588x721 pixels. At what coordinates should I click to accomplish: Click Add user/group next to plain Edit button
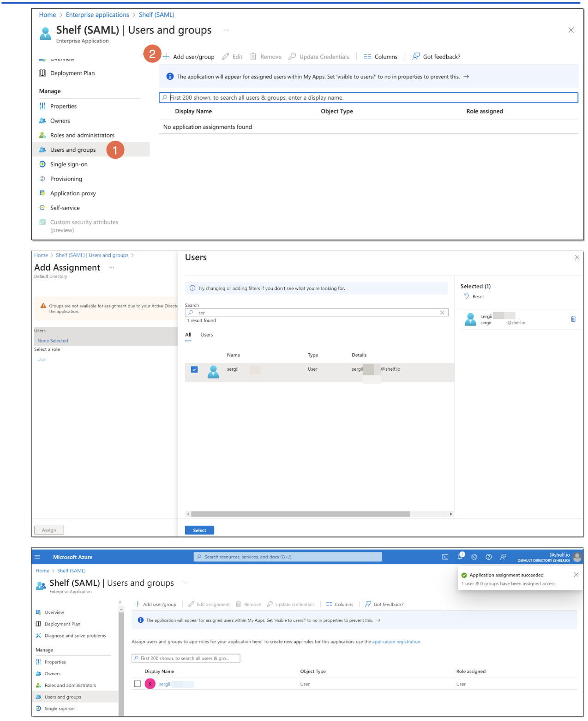(x=188, y=57)
